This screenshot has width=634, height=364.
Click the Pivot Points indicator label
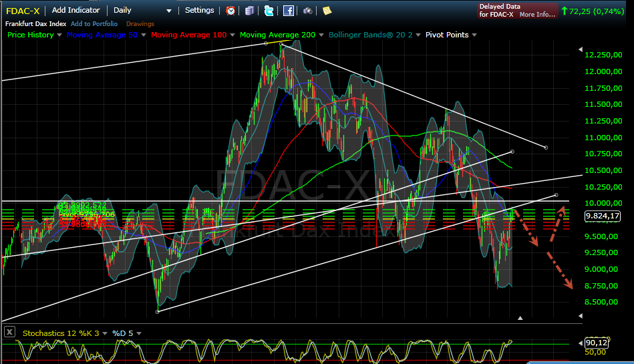click(447, 35)
